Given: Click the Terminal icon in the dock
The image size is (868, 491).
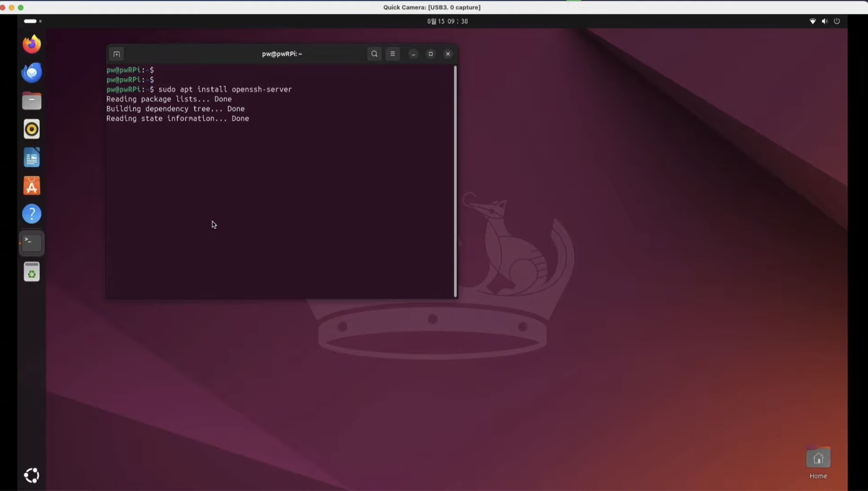Looking at the screenshot, I should click(x=32, y=243).
